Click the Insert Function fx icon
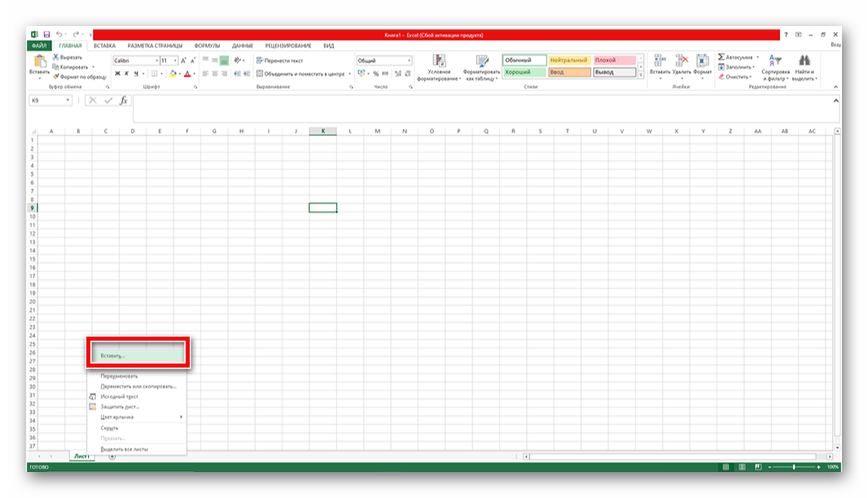 click(124, 100)
